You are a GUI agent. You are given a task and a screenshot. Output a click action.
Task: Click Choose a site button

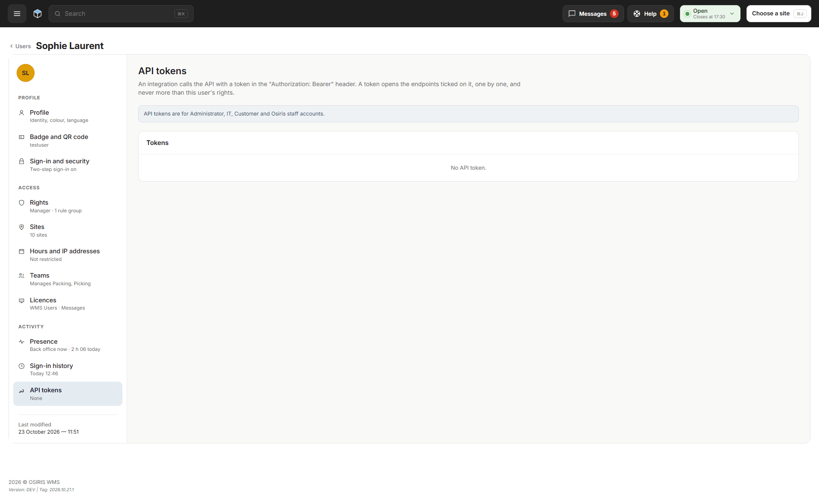(778, 14)
